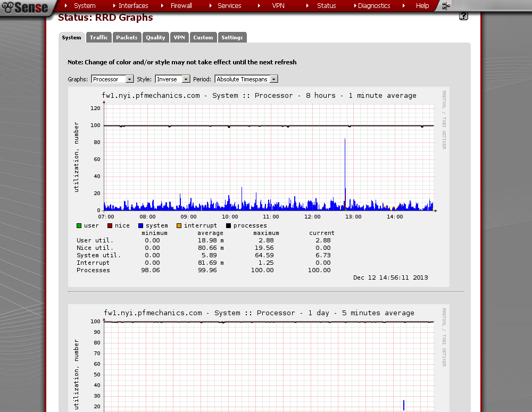This screenshot has height=412, width=532.
Task: Click the Interrupt average value 81.69 m
Action: 211,263
